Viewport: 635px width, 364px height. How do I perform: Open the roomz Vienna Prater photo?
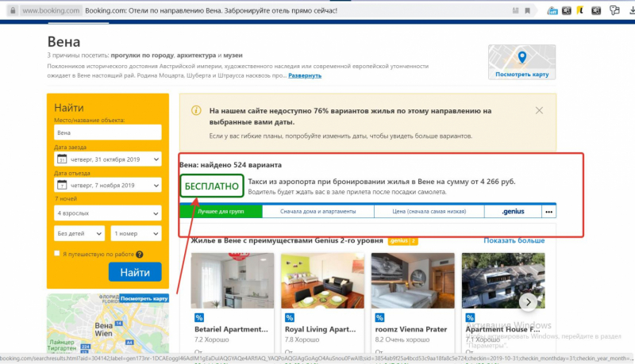(413, 281)
